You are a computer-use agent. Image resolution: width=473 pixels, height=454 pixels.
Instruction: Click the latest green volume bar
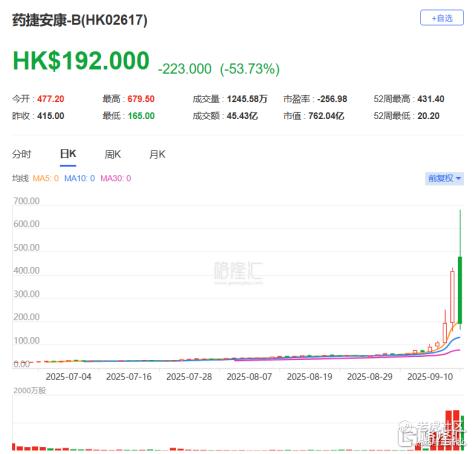[462, 433]
